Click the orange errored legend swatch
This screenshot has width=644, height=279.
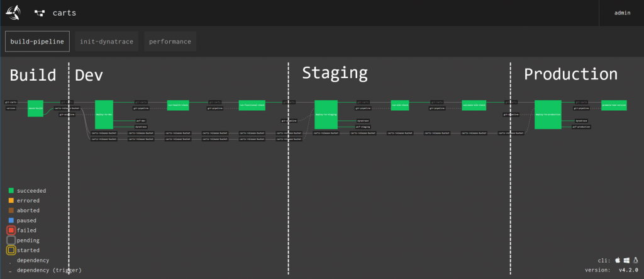(11, 200)
